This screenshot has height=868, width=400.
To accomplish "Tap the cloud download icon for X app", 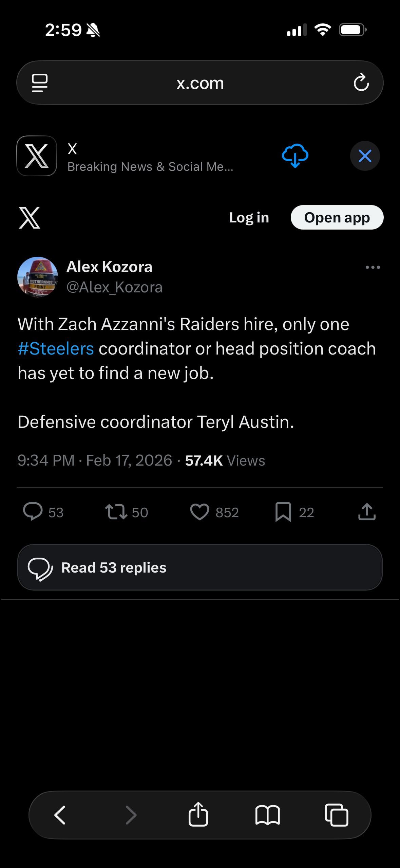I will pyautogui.click(x=295, y=156).
